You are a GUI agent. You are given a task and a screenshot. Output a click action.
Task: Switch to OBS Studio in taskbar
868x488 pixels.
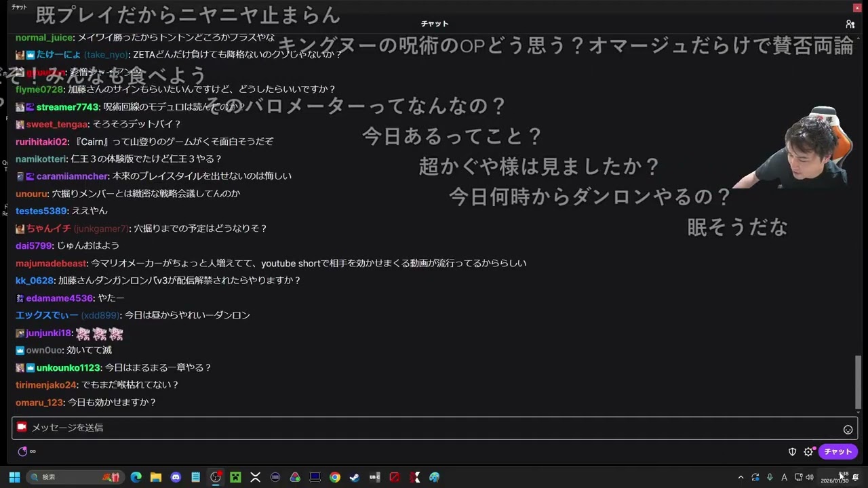pyautogui.click(x=216, y=477)
